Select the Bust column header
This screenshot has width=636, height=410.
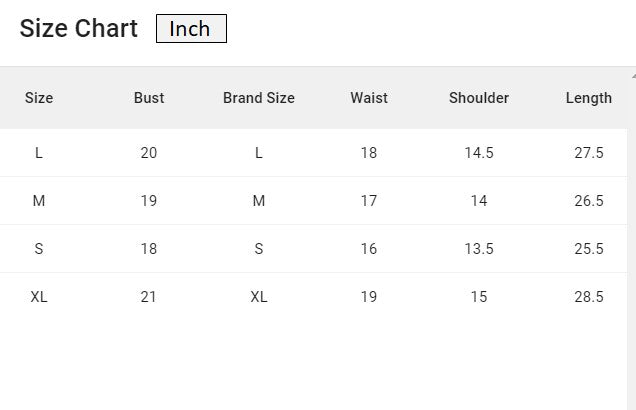pyautogui.click(x=149, y=98)
